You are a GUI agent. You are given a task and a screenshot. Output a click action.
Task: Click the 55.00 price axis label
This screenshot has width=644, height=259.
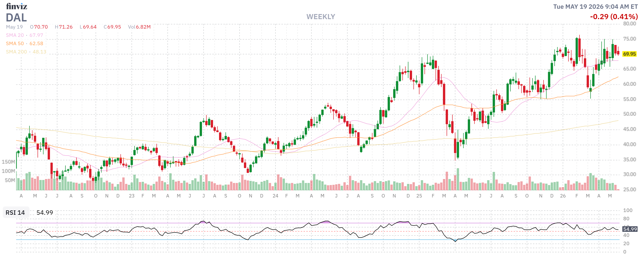tap(629, 99)
